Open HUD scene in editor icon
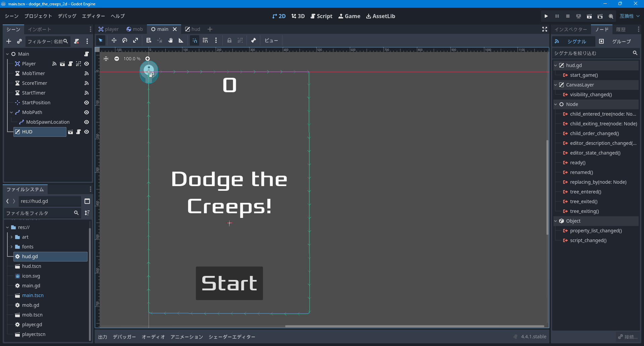This screenshot has width=644, height=346. tap(70, 132)
